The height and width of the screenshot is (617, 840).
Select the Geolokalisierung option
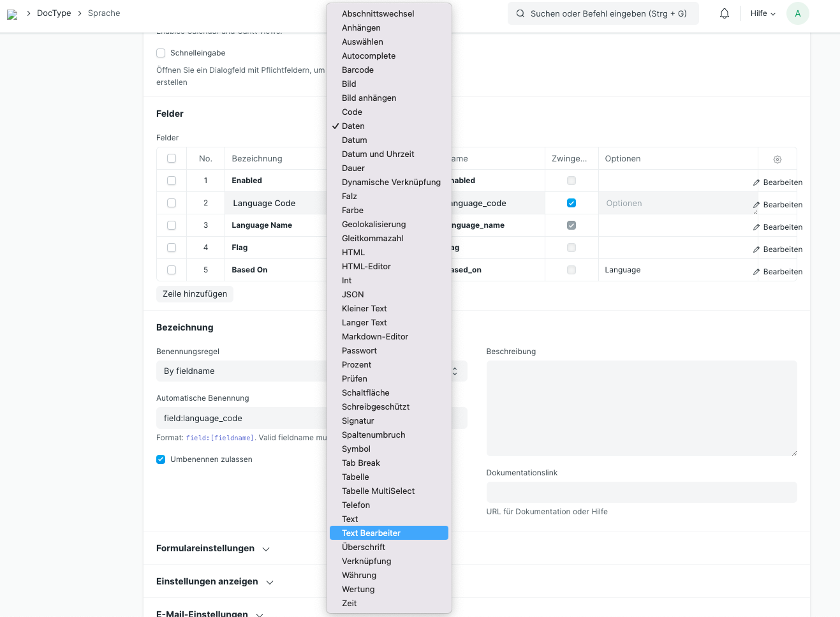[389, 224]
